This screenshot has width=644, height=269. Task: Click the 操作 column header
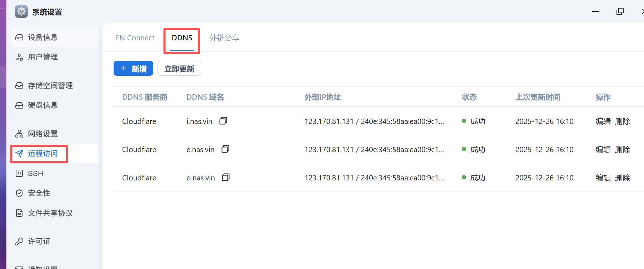tap(603, 97)
